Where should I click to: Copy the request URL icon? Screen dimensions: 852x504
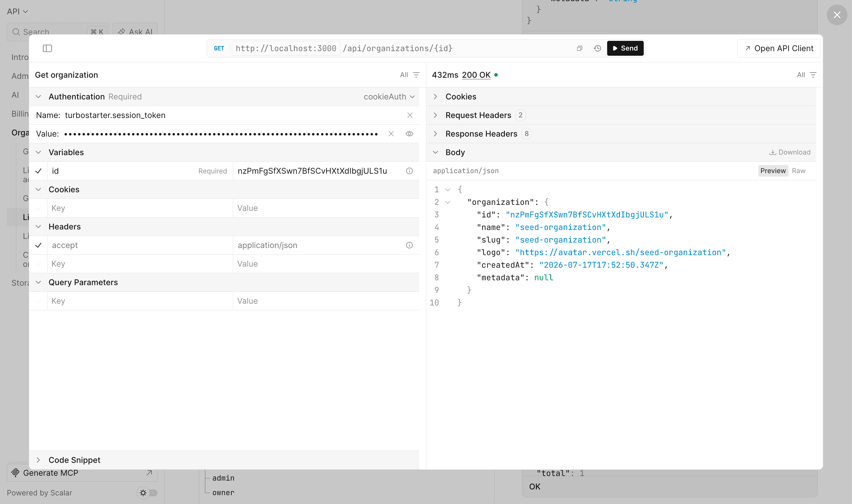pyautogui.click(x=580, y=48)
